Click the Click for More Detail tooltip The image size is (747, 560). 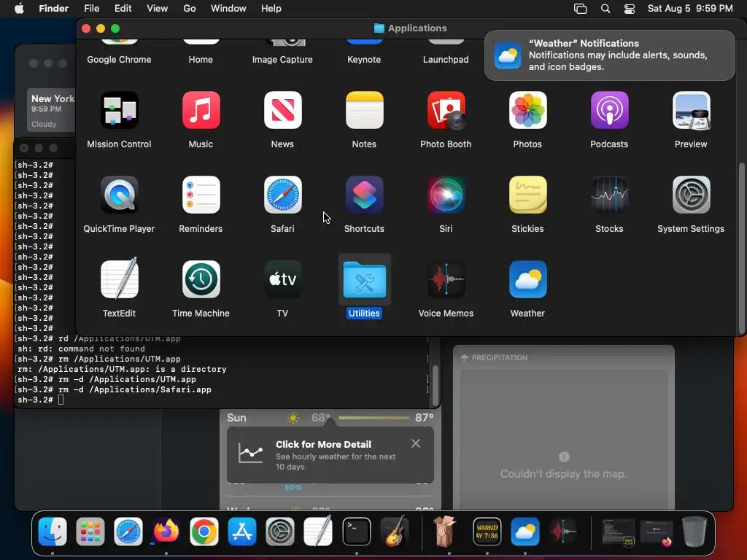point(330,455)
